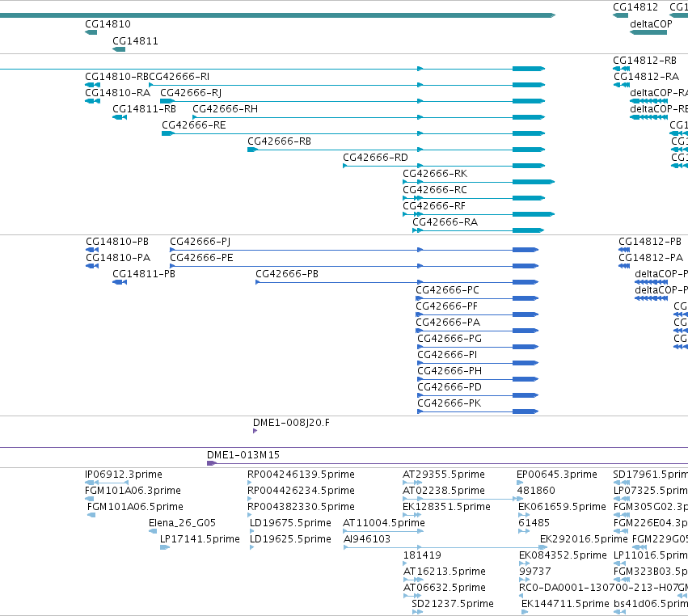Screen dimensions: 688x616
Task: Click transcript CG14812-RB label
Action: 644,61
